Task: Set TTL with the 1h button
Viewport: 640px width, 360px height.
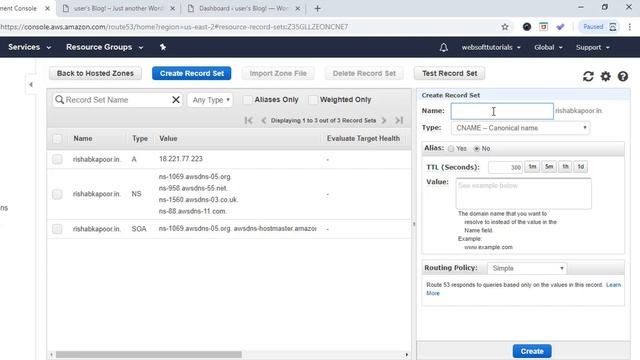Action: 565,167
